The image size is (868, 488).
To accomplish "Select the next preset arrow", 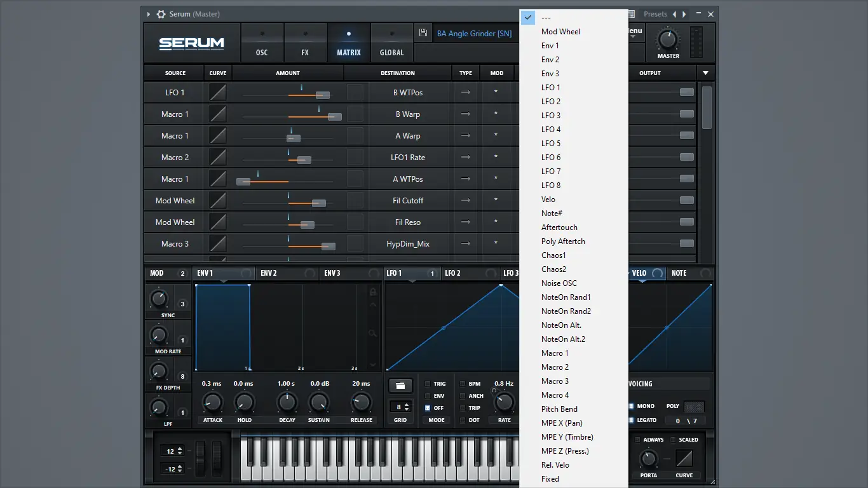I will [684, 14].
